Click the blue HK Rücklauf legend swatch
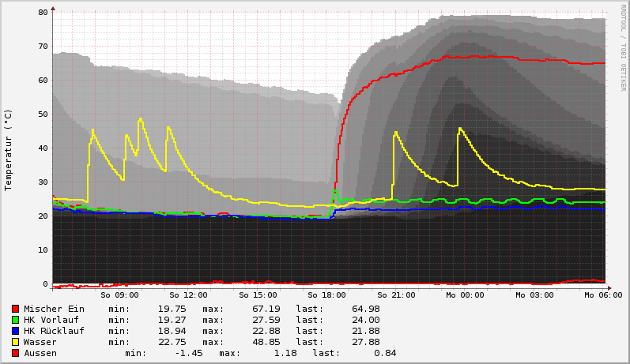Image resolution: width=630 pixels, height=364 pixels. click(x=15, y=331)
